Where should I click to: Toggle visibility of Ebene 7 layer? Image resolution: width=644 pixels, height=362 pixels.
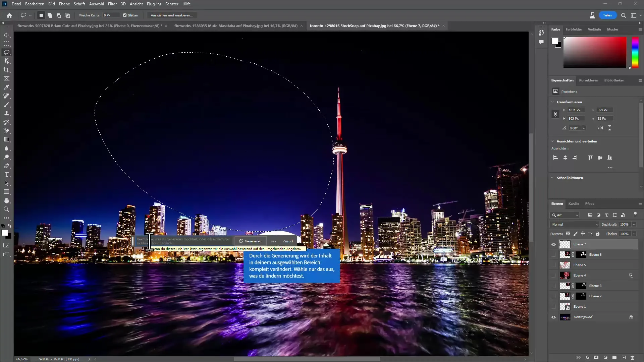554,244
